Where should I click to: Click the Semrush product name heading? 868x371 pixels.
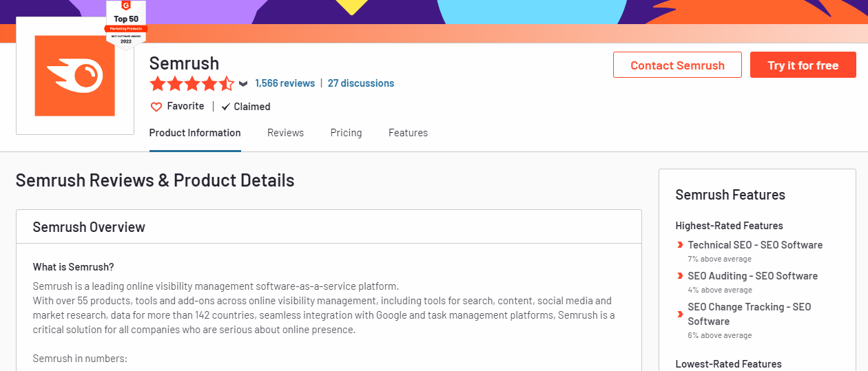coord(184,63)
